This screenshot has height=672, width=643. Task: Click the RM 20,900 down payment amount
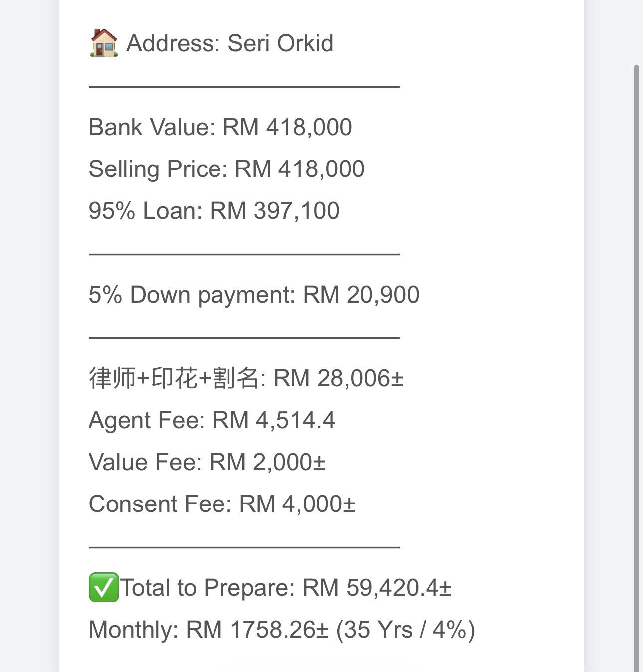(361, 295)
